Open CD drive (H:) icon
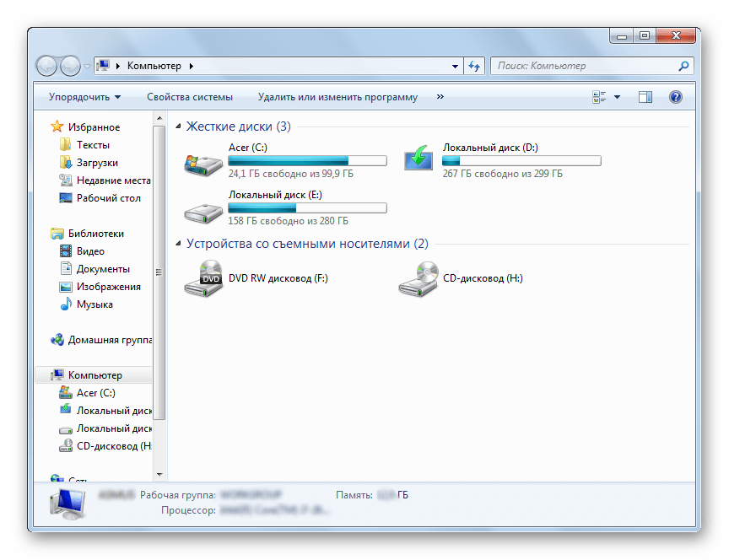Screen dimensions: 729x560 pyautogui.click(x=418, y=279)
